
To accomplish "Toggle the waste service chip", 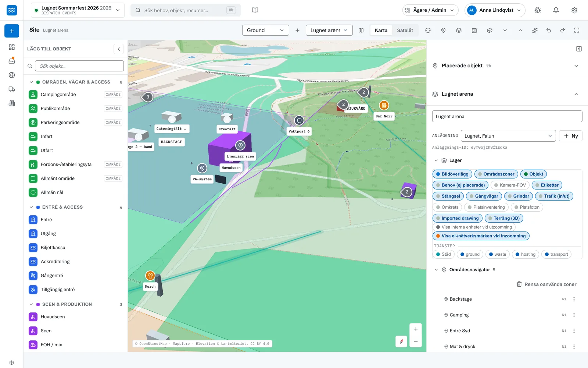I will pos(498,254).
